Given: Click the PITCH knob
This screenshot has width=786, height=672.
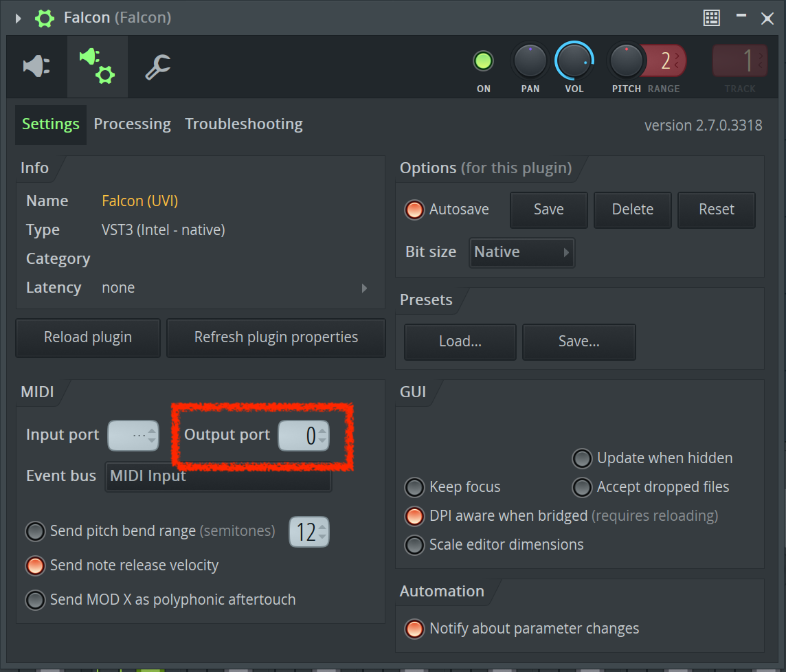Looking at the screenshot, I should tap(626, 63).
